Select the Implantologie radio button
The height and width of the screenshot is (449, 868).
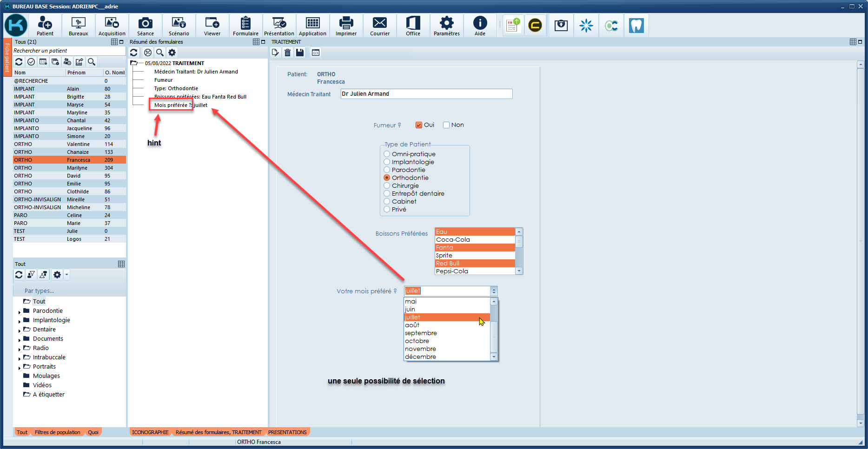coord(387,162)
